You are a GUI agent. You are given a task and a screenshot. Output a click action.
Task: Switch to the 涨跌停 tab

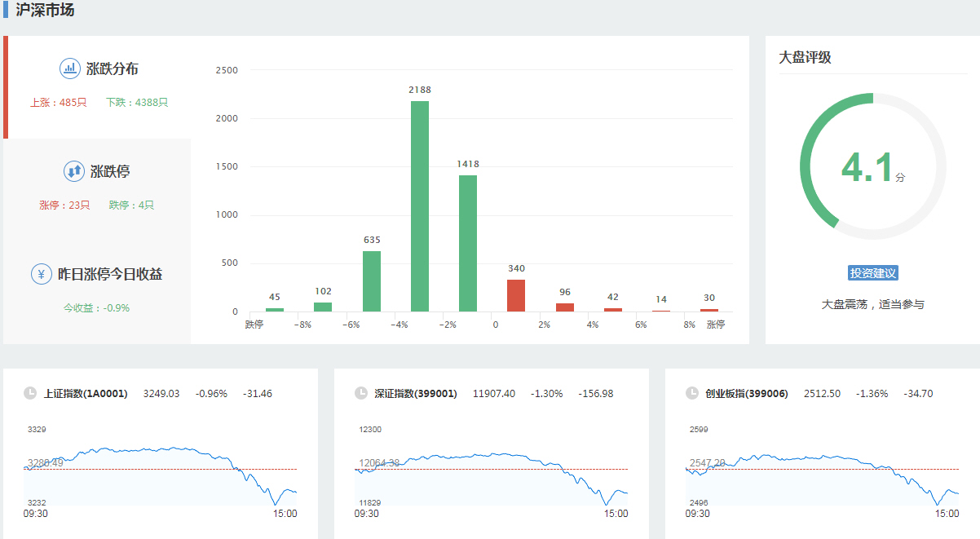[x=99, y=188]
